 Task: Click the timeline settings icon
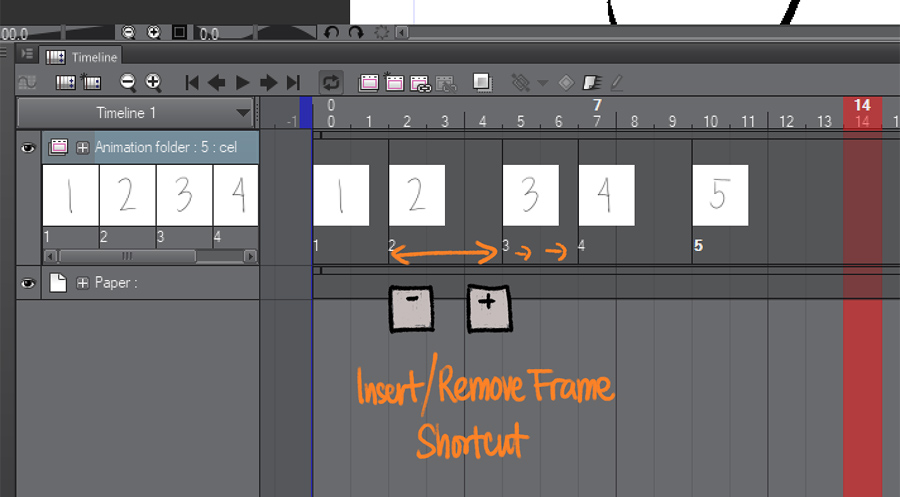(x=65, y=83)
